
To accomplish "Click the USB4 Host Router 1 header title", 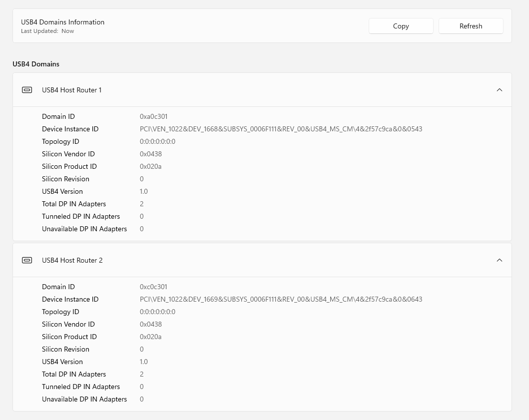I will coord(72,90).
